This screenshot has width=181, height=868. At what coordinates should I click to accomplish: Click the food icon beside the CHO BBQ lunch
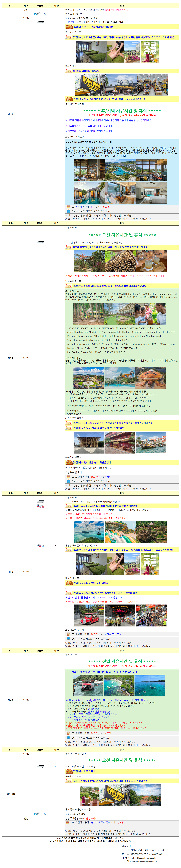coord(69,99)
